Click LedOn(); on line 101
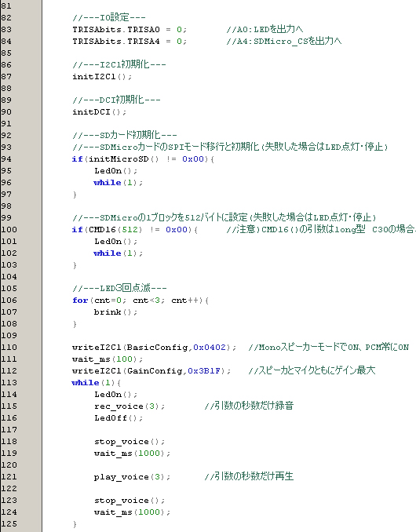The image size is (416, 532). click(x=115, y=242)
